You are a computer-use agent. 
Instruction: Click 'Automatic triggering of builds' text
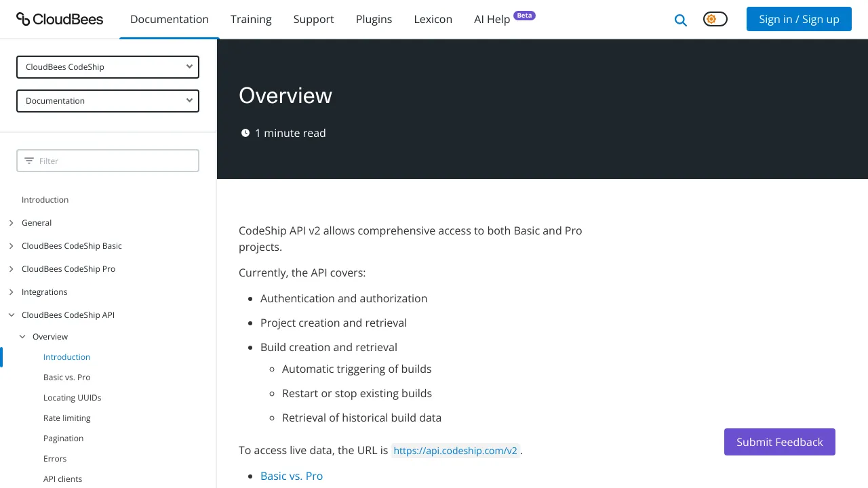coord(357,369)
